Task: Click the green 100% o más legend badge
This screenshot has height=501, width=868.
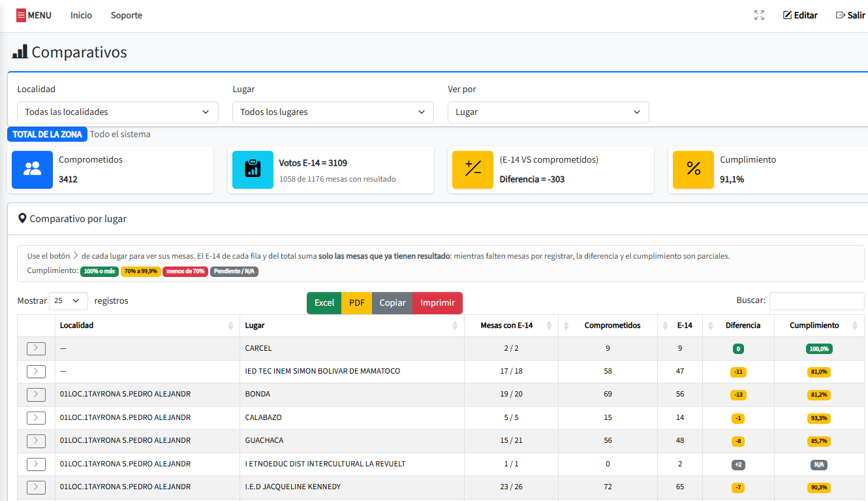Action: point(99,271)
